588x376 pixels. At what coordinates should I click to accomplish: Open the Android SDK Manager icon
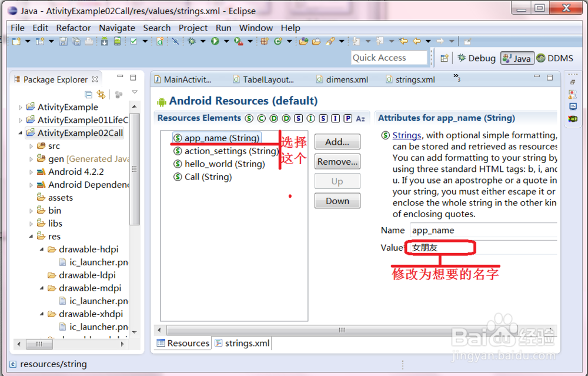[x=104, y=41]
